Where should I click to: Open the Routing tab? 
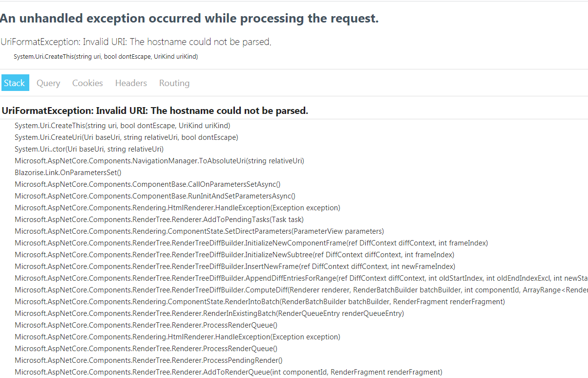click(x=174, y=83)
